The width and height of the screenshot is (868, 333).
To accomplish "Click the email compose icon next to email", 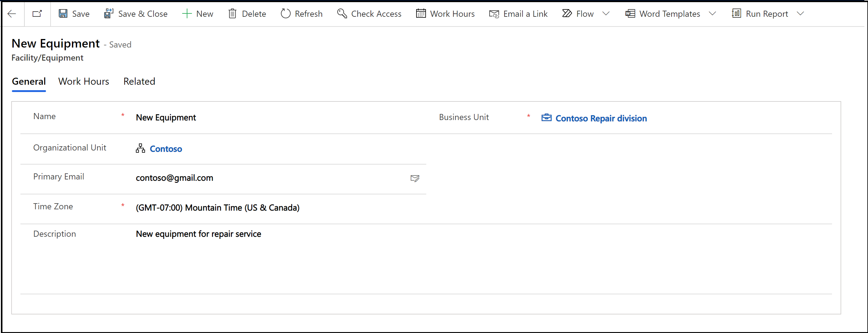I will pyautogui.click(x=415, y=178).
